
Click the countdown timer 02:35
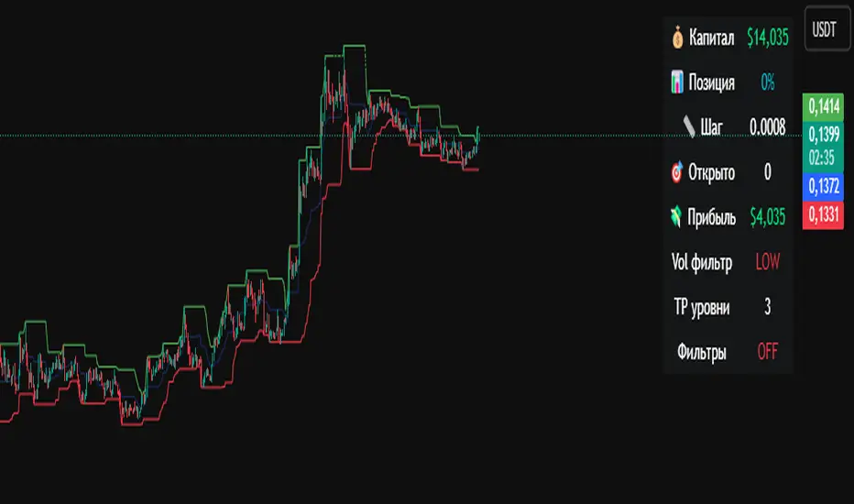[x=821, y=158]
